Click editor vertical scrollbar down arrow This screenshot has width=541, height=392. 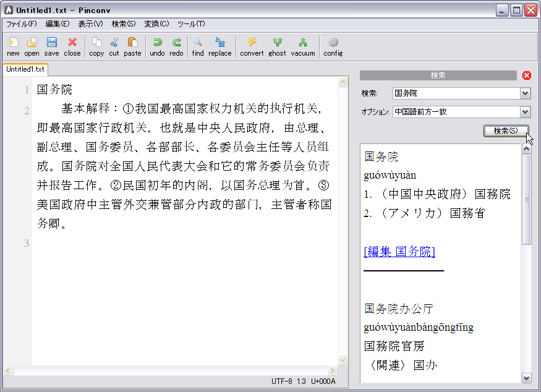pos(343,360)
